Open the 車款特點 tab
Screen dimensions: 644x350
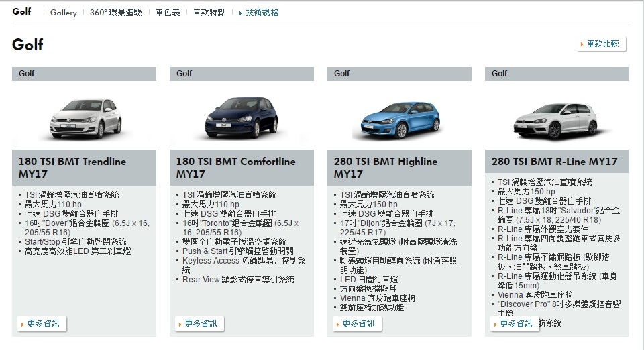(x=209, y=13)
